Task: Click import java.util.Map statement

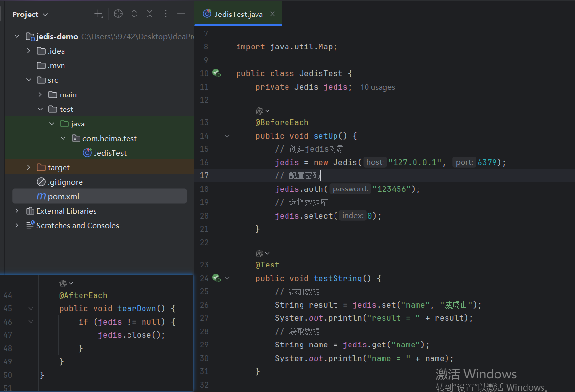Action: click(287, 47)
